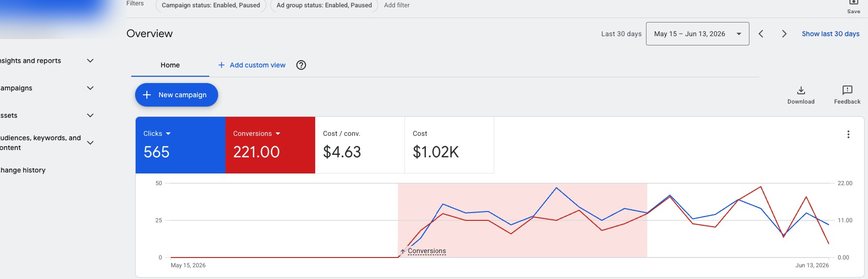Open the Feedback icon
This screenshot has height=279, width=868.
click(847, 90)
